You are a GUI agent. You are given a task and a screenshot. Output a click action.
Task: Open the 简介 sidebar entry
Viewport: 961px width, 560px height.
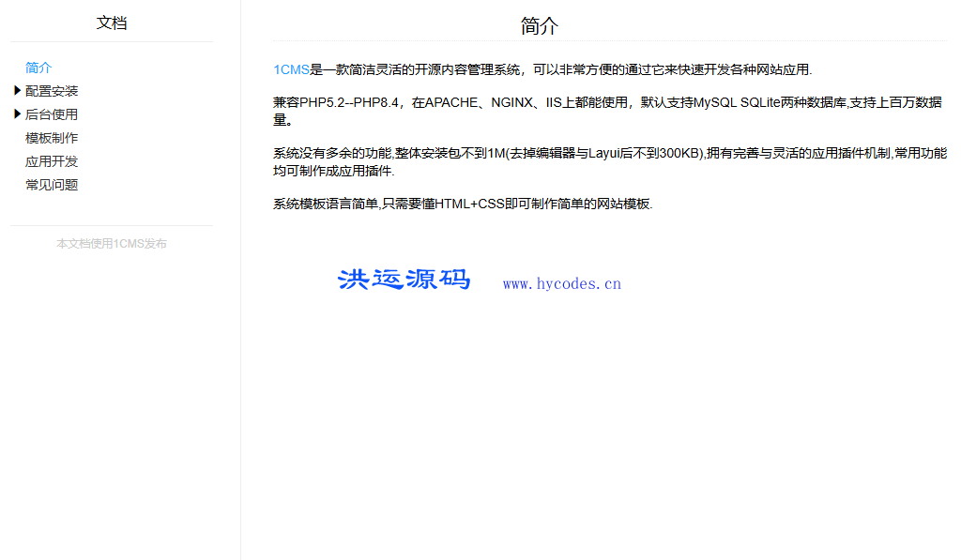(38, 68)
